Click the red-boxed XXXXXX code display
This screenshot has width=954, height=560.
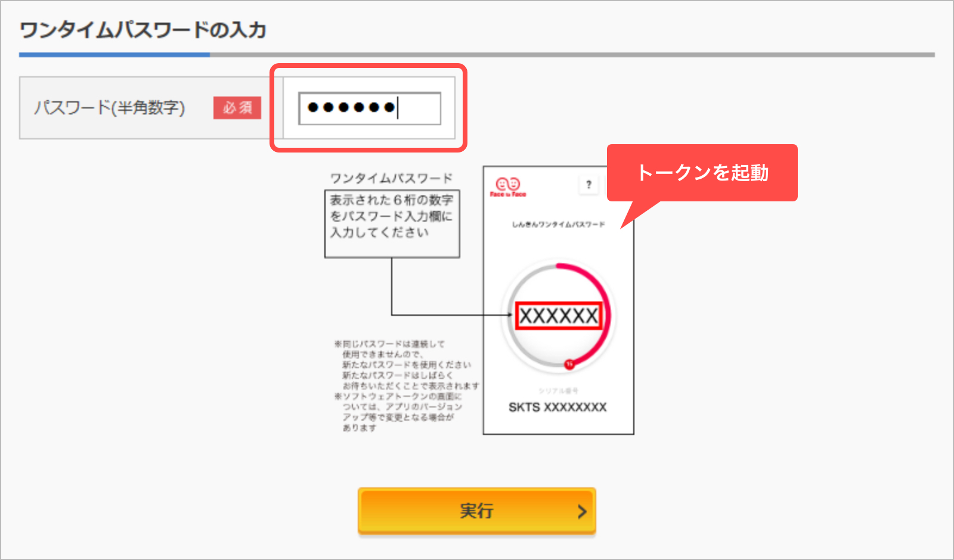coord(559,316)
